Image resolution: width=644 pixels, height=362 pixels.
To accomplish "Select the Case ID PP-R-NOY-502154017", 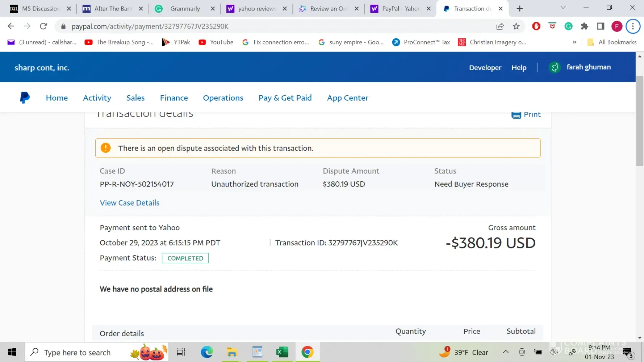I will click(x=137, y=184).
